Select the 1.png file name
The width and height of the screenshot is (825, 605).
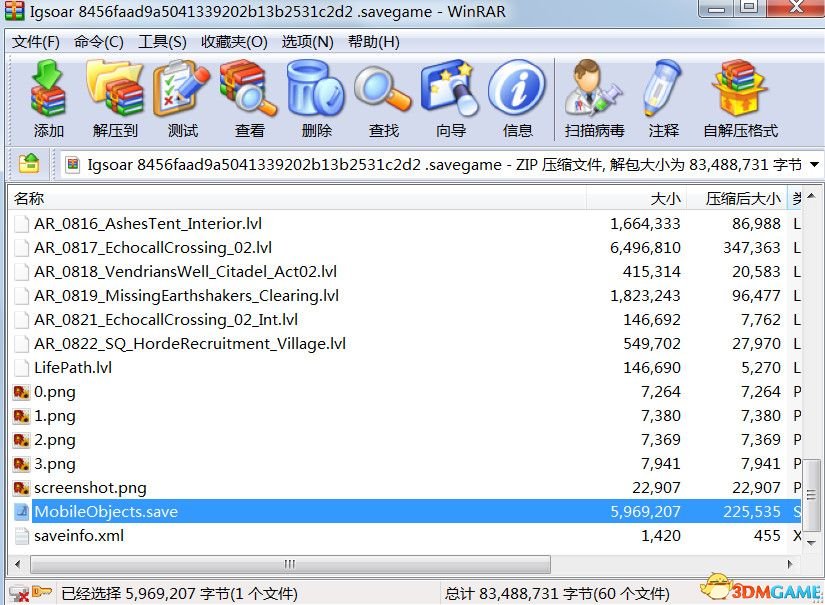(x=55, y=416)
